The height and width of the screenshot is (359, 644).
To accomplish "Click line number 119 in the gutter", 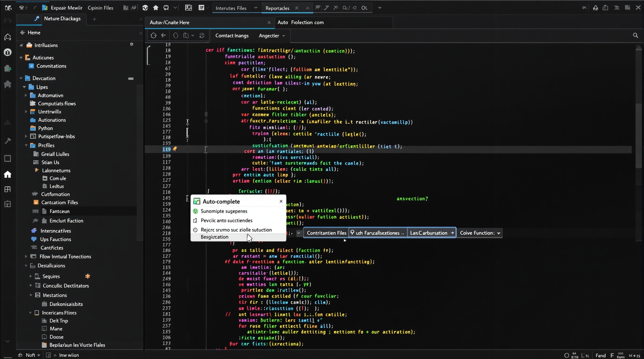I will point(166,149).
